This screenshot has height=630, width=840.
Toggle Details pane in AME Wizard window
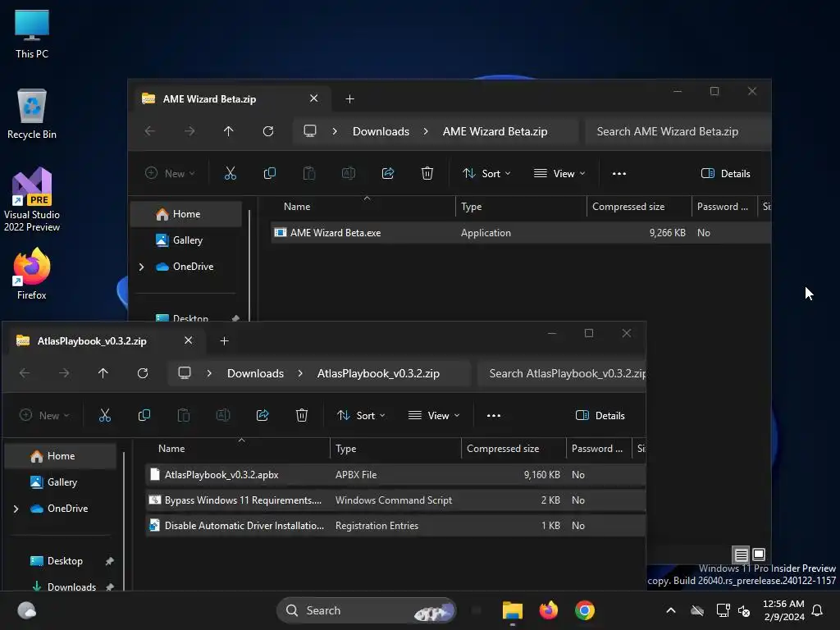pyautogui.click(x=725, y=174)
